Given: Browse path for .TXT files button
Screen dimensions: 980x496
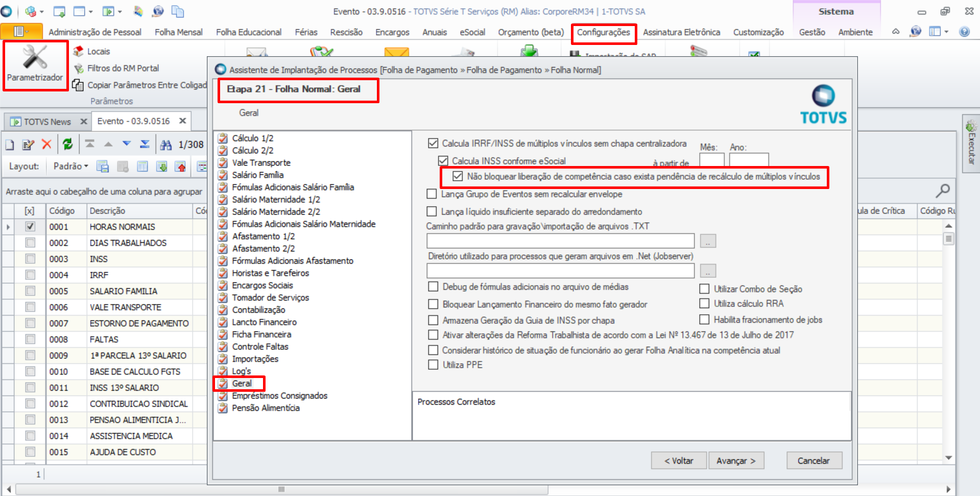Looking at the screenshot, I should (x=708, y=241).
